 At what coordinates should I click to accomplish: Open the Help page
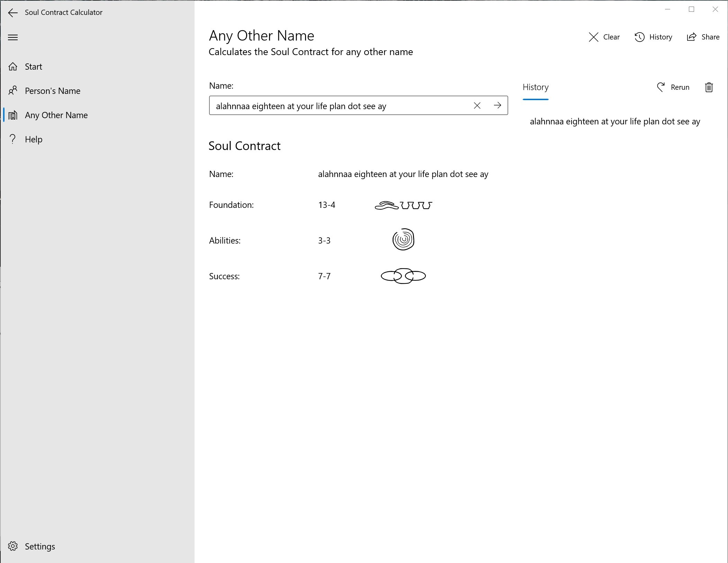(33, 139)
